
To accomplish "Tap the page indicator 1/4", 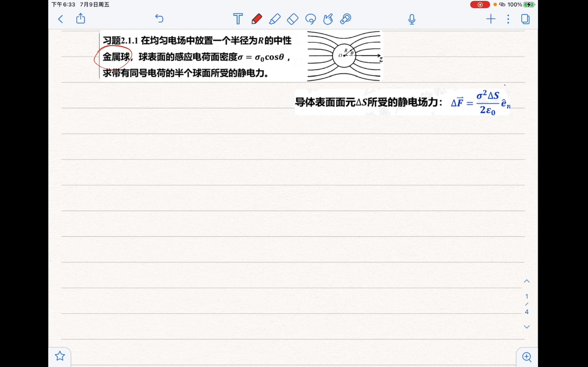I will (x=527, y=304).
